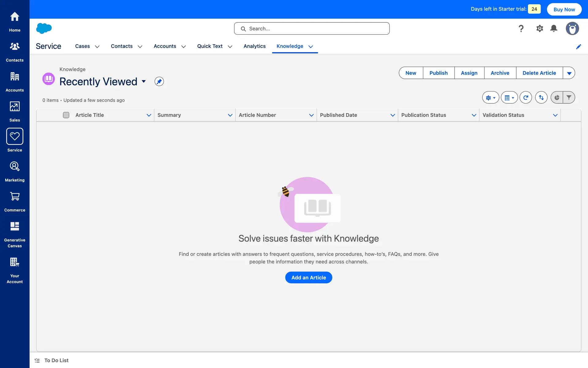Focus the global Search field
Screen dimensions: 588x368
pyautogui.click(x=312, y=29)
